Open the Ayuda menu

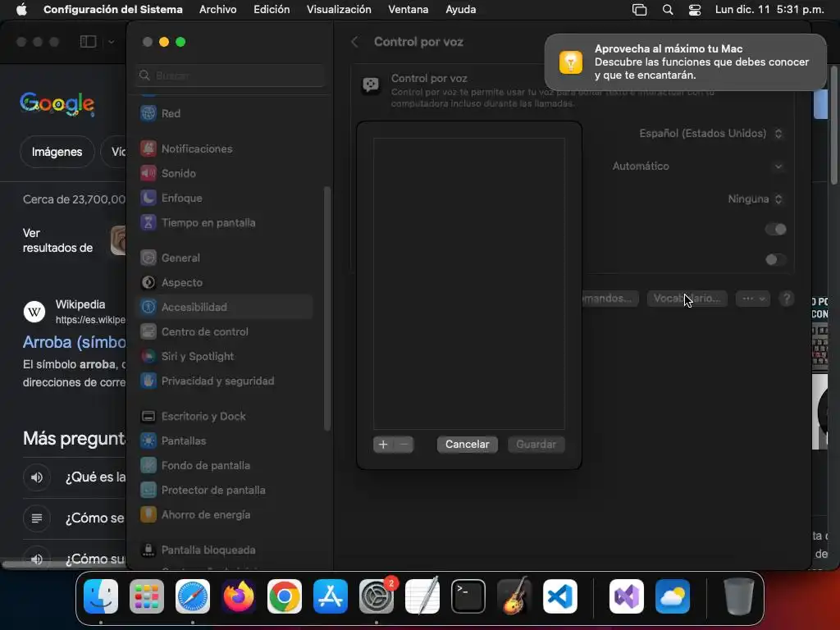click(461, 10)
